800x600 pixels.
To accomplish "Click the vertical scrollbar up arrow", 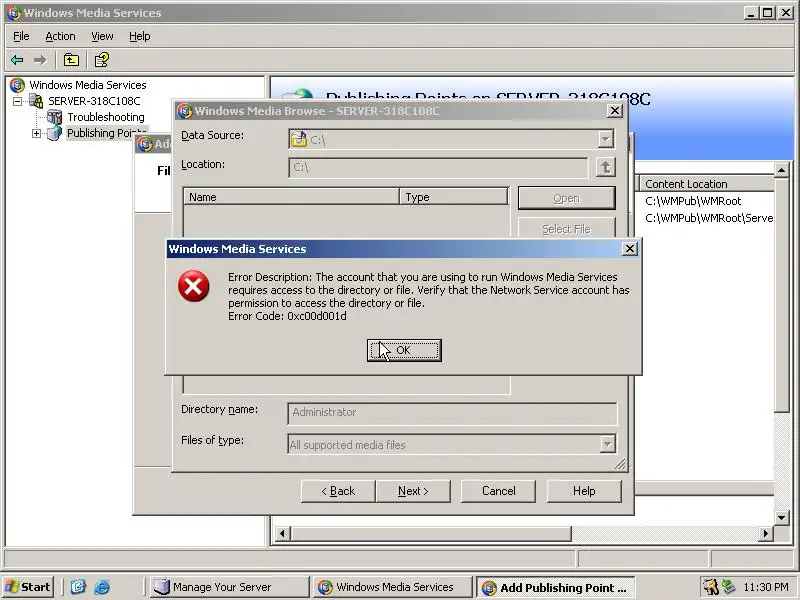I will (782, 170).
